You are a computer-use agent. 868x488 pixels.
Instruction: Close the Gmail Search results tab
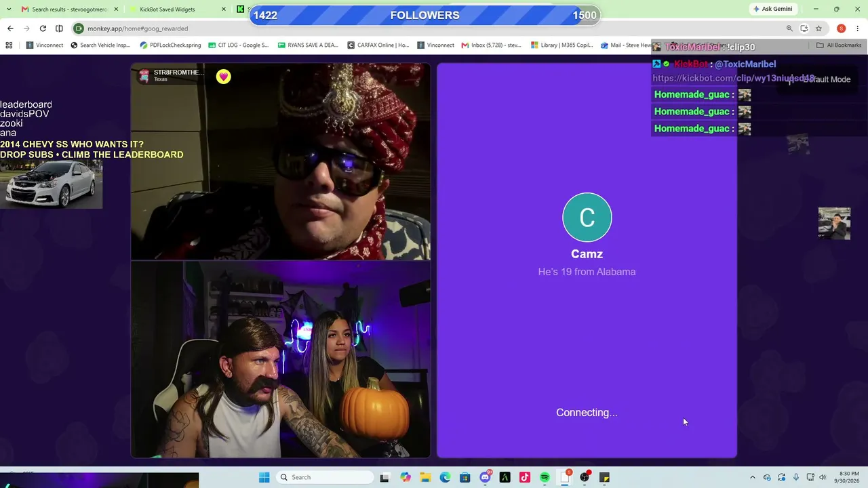116,9
